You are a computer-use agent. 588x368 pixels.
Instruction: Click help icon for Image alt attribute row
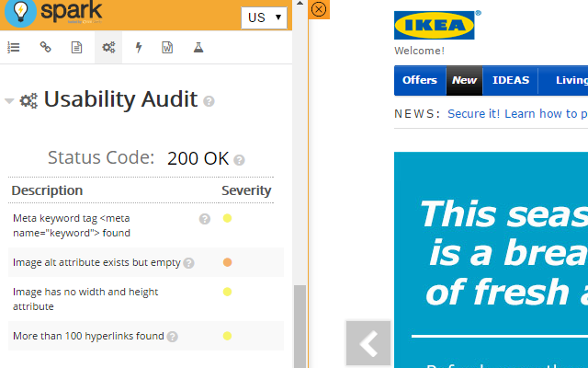click(x=188, y=263)
